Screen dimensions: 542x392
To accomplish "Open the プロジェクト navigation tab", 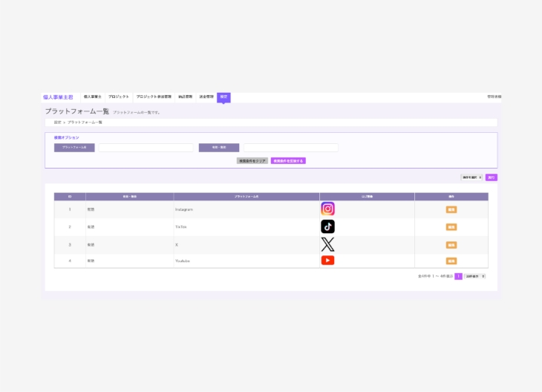I will [x=119, y=97].
